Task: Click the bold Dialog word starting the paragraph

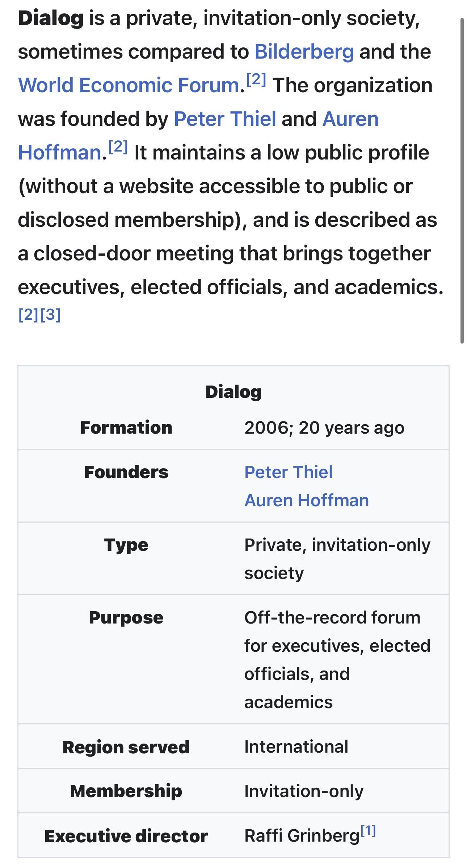Action: 51,18
